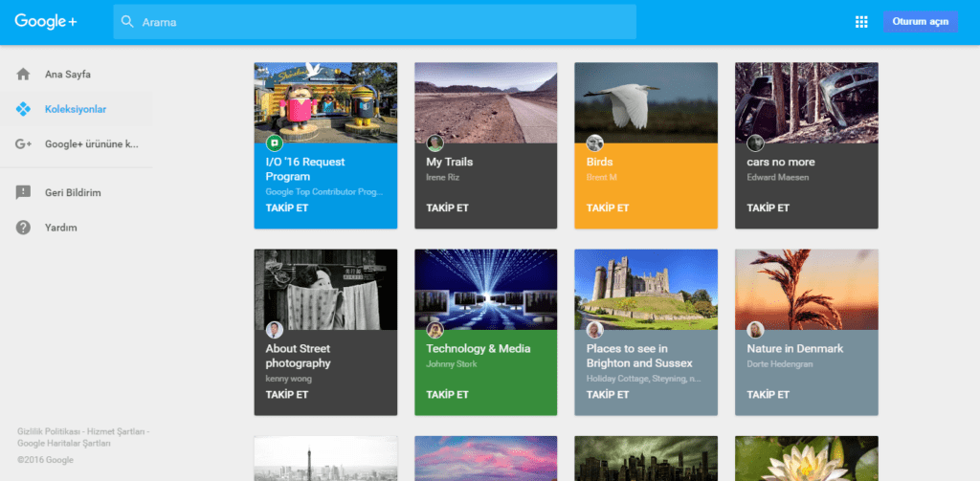Click author name "Edward Maesen"
Viewport: 980px width, 481px height.
[777, 178]
